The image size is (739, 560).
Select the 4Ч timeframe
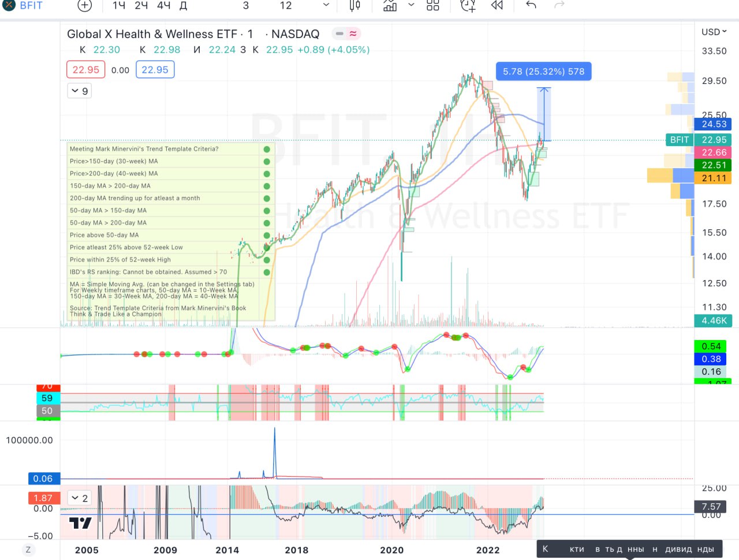[x=164, y=6]
